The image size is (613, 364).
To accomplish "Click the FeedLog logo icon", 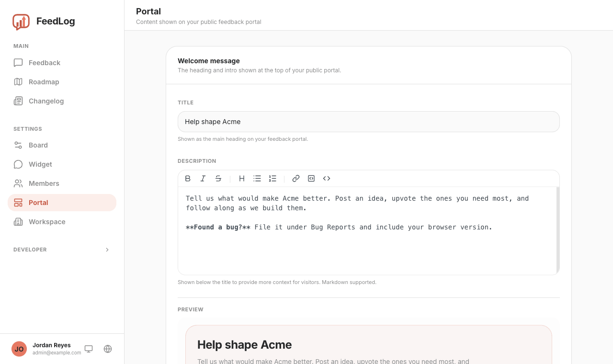I will pos(21,22).
